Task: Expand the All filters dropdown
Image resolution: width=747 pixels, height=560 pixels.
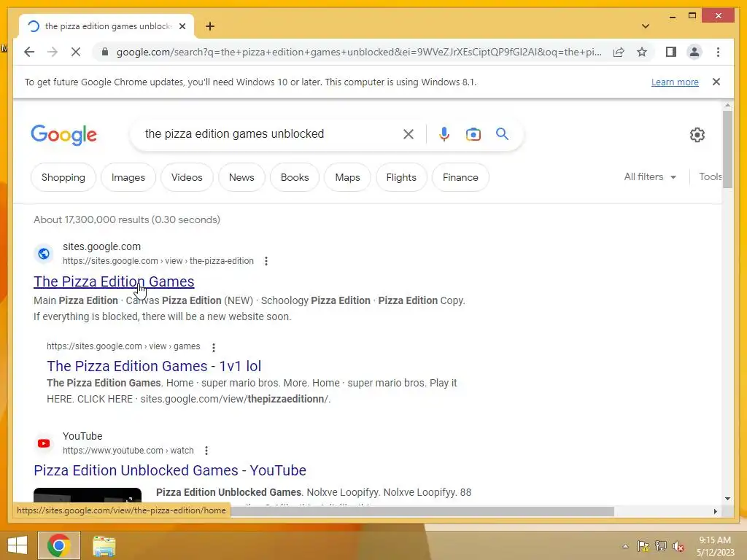Action: 650,176
